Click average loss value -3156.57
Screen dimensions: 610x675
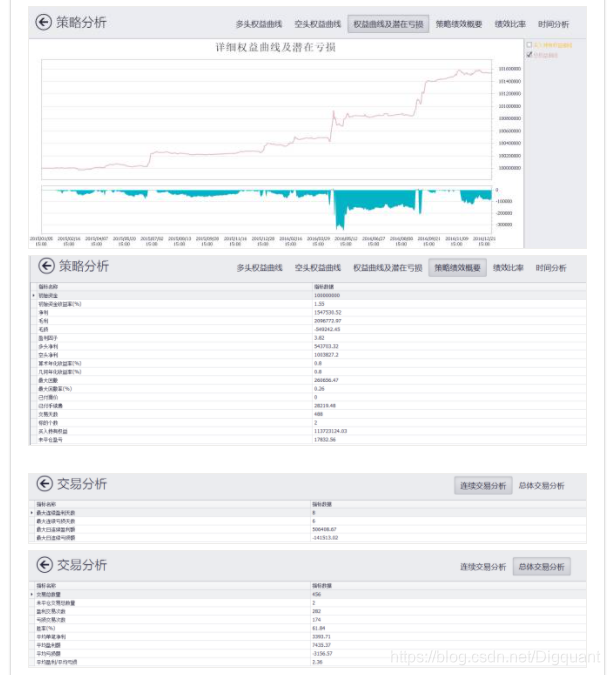322,653
